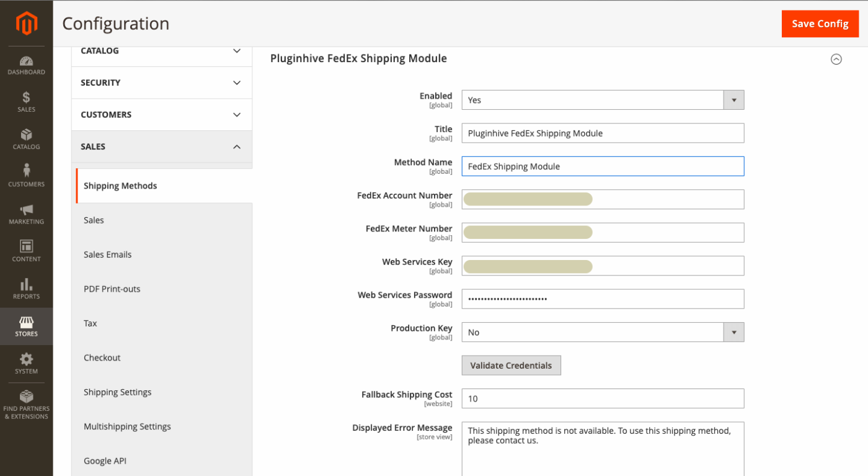Select the PDF Print-outs tab
This screenshot has width=868, height=476.
click(164, 289)
